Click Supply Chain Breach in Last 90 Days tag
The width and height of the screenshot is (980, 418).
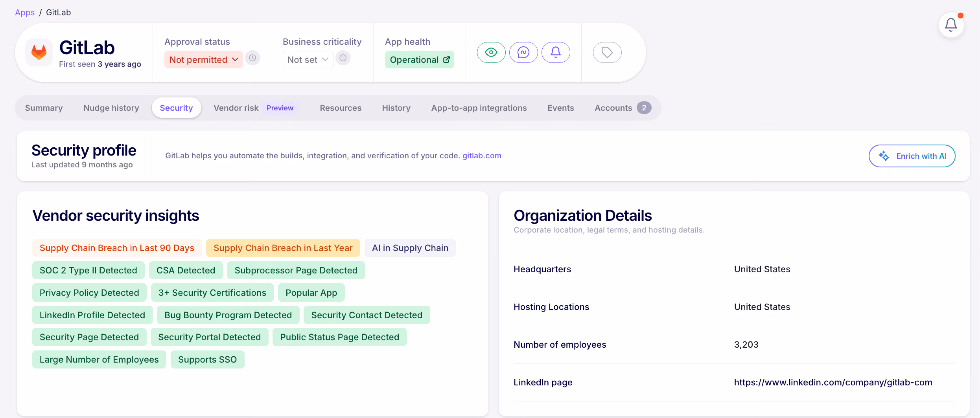tap(117, 248)
